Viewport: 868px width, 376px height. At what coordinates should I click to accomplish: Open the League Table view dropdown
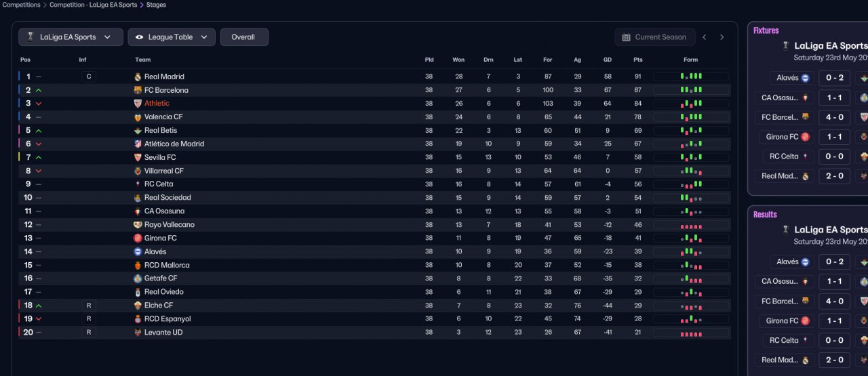172,37
